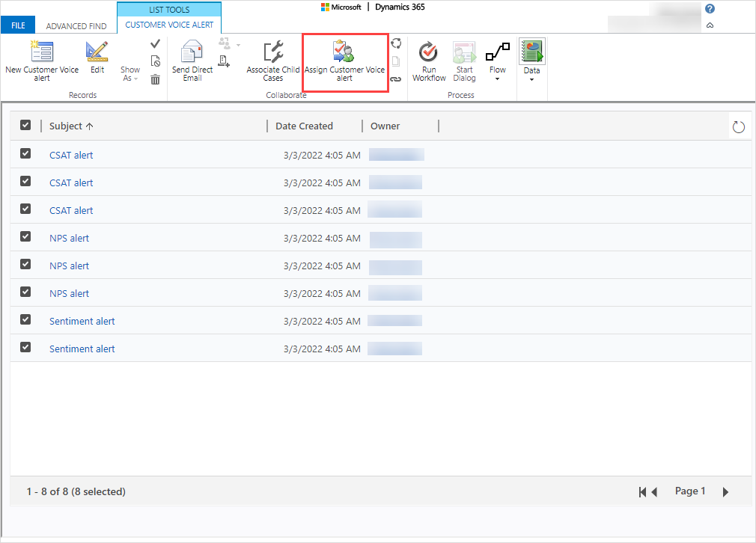The image size is (756, 543).
Task: Open help via the question mark icon
Action: pyautogui.click(x=710, y=9)
